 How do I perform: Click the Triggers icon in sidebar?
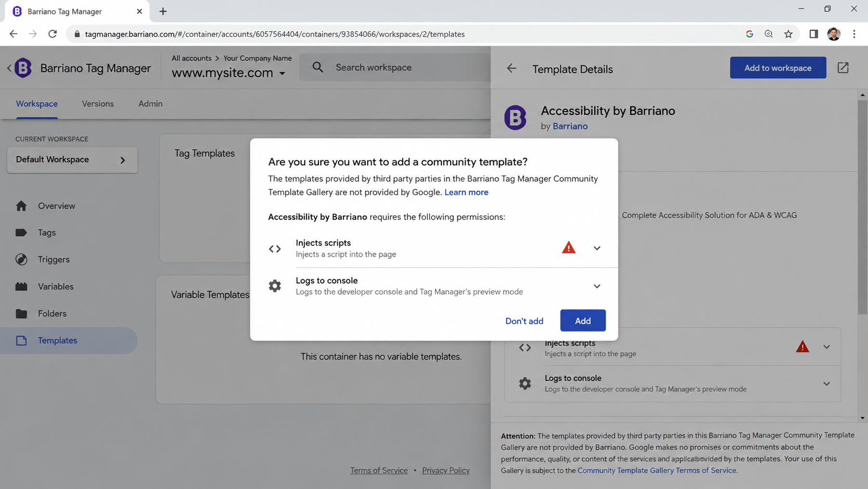pyautogui.click(x=21, y=259)
